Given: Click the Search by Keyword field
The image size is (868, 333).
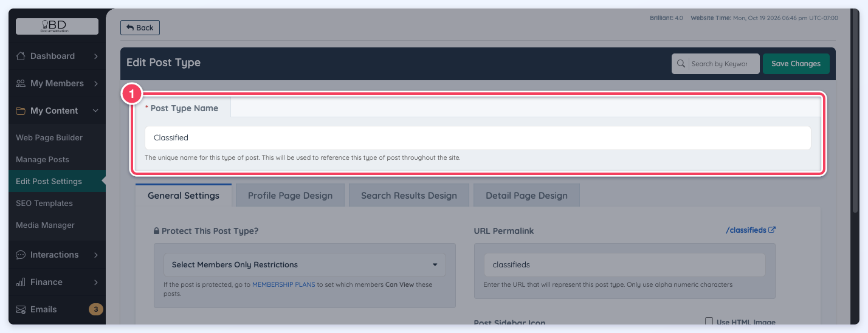Looking at the screenshot, I should [723, 64].
